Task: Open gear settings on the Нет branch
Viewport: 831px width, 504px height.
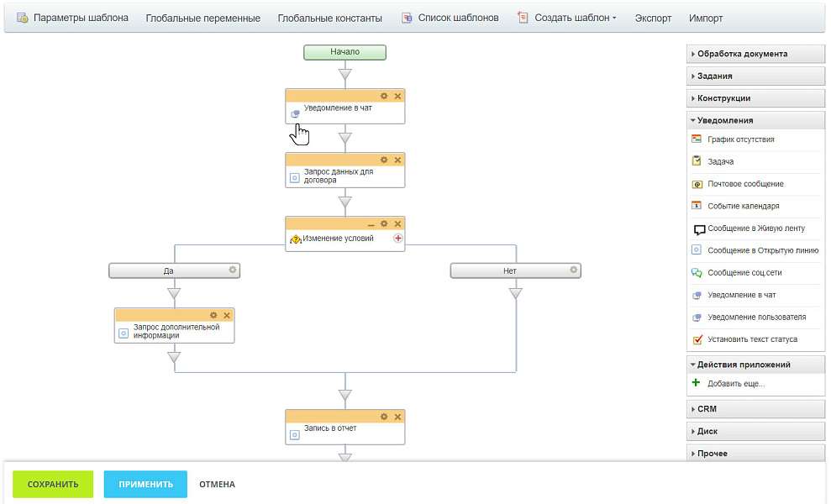Action: click(x=574, y=270)
